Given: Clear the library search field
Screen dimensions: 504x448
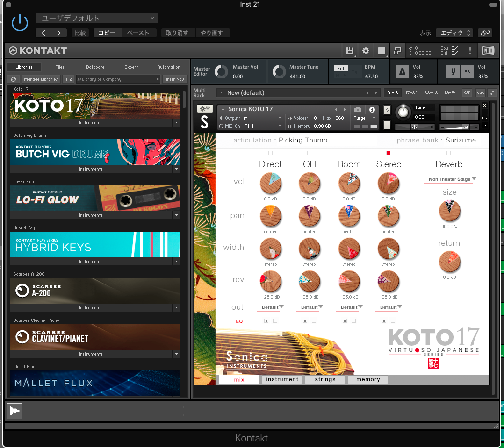Looking at the screenshot, I should 158,79.
